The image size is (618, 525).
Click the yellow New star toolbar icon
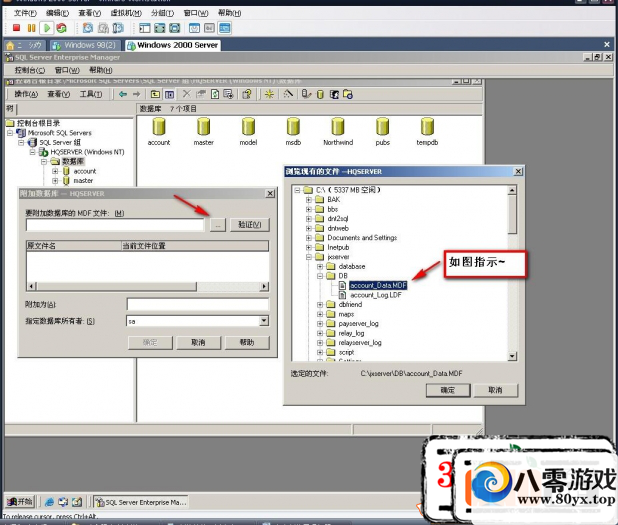(x=269, y=94)
